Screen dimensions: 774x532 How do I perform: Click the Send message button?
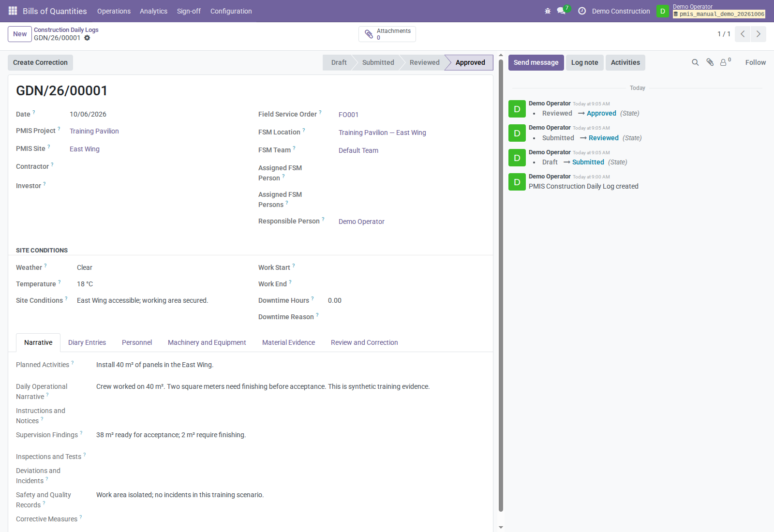tap(536, 62)
